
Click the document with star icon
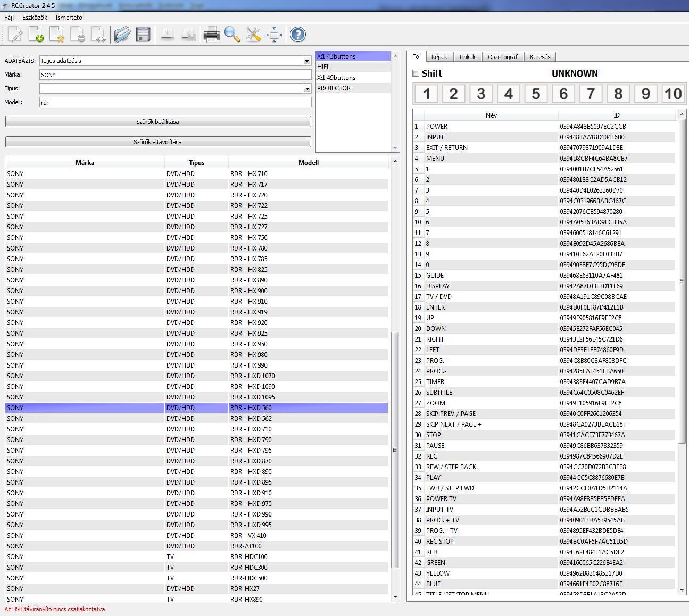56,35
